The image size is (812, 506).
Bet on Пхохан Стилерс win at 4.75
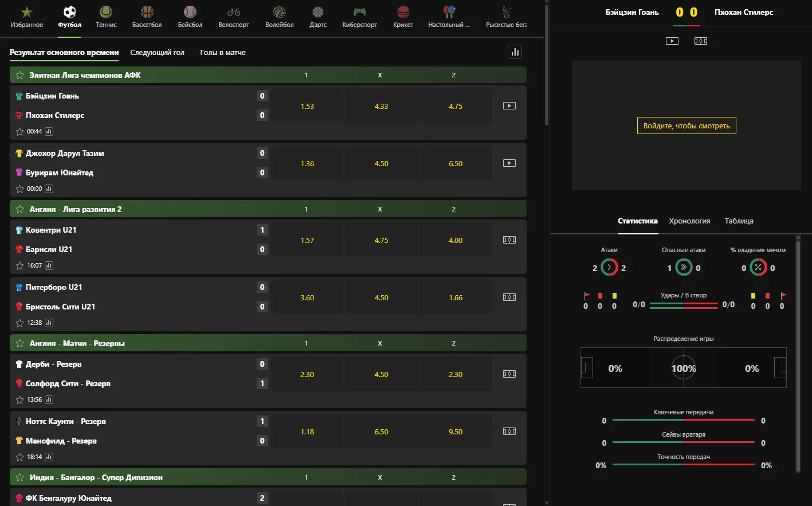tap(456, 106)
